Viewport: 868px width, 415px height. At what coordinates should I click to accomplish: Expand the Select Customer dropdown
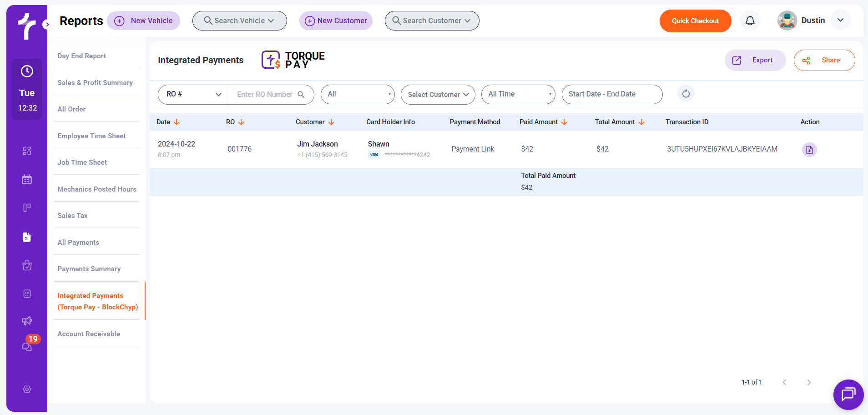point(438,95)
